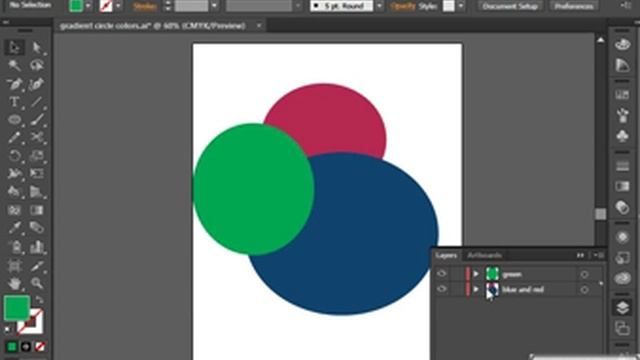The image size is (640, 360).
Task: Open the 5 pt. Round brush dropdown
Action: click(x=379, y=6)
